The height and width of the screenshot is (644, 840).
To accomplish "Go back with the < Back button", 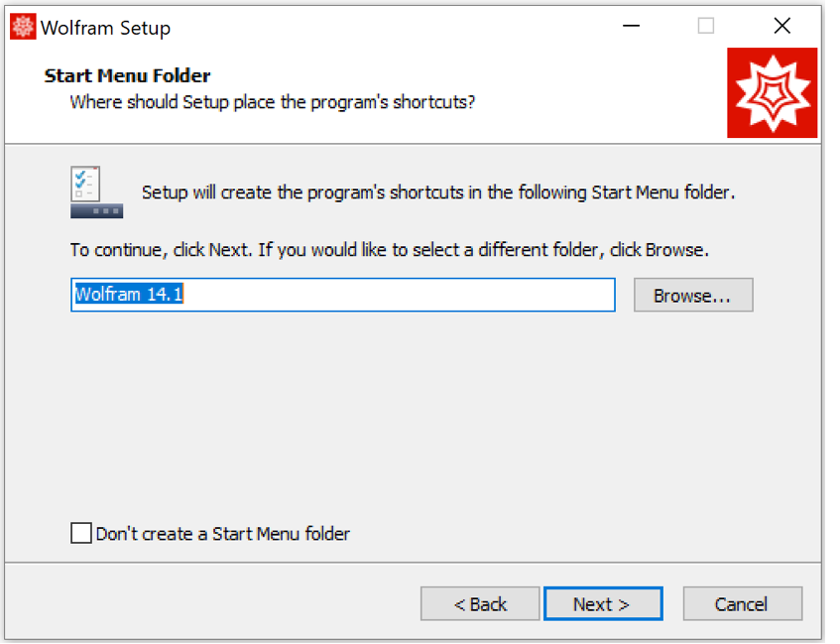I will 480,603.
